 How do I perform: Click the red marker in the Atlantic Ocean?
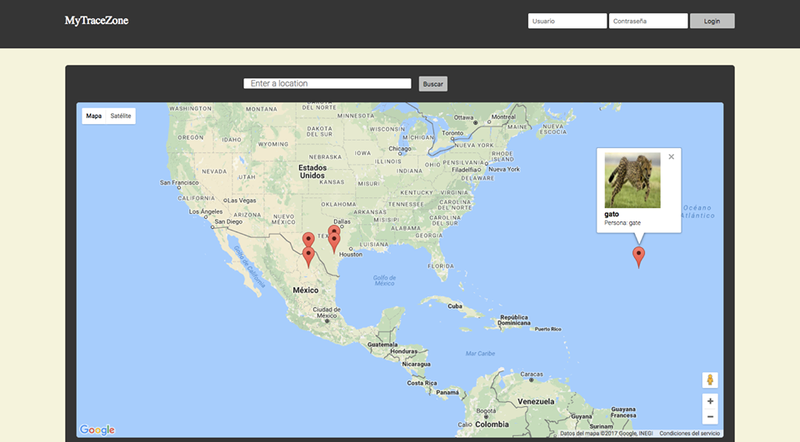tap(640, 257)
